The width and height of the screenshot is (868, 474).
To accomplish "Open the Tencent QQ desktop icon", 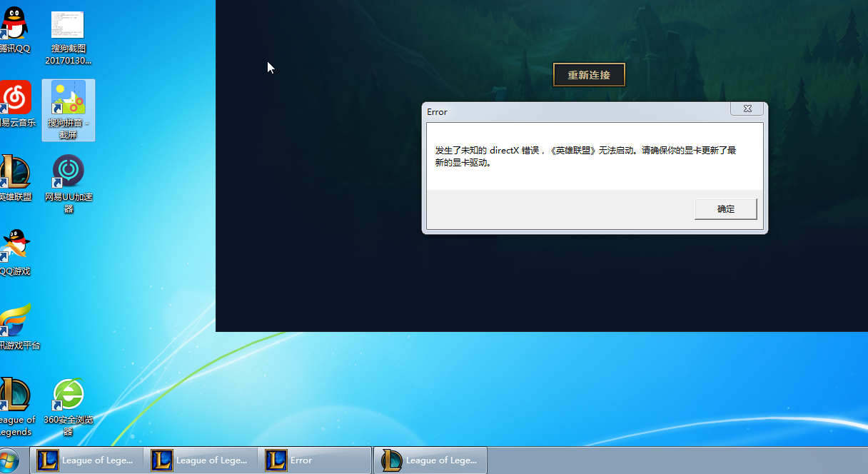I will [x=14, y=31].
